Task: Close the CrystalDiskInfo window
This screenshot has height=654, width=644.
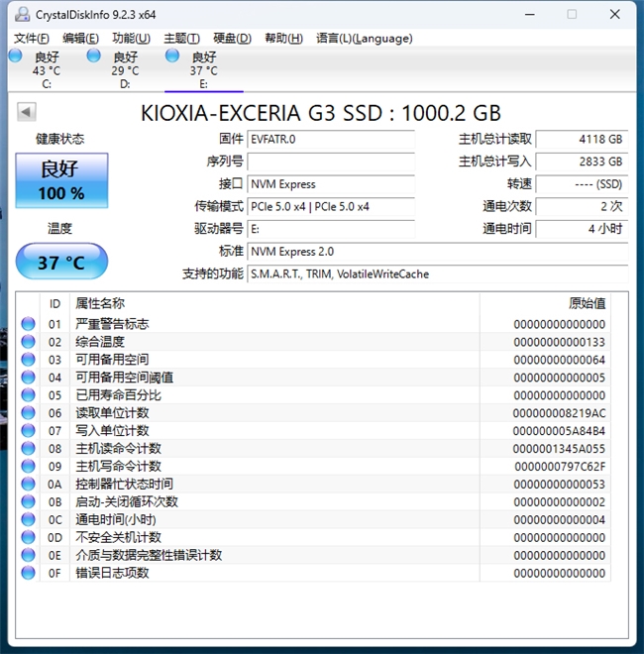Action: tap(615, 14)
